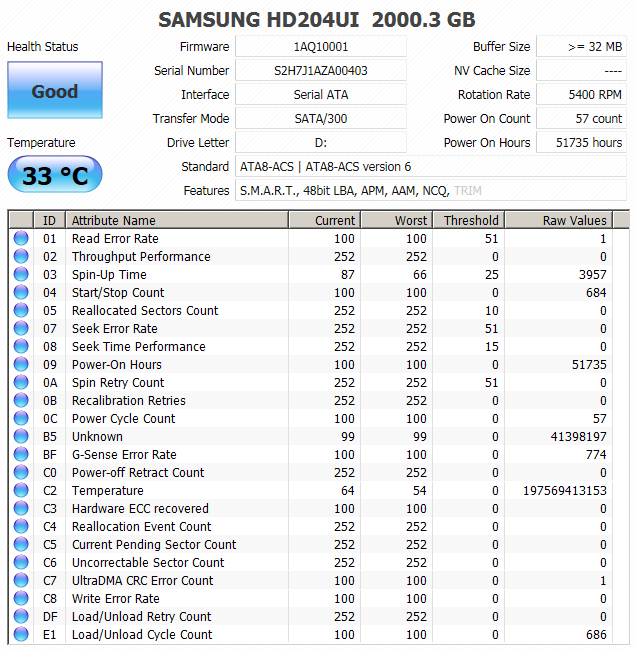The height and width of the screenshot is (650, 636).
Task: Select threshold 25 in Spin-Up Time row
Action: pos(492,274)
